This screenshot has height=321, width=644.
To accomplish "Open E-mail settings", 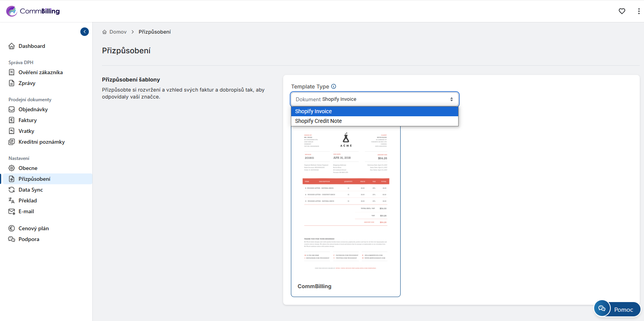I will pos(26,211).
